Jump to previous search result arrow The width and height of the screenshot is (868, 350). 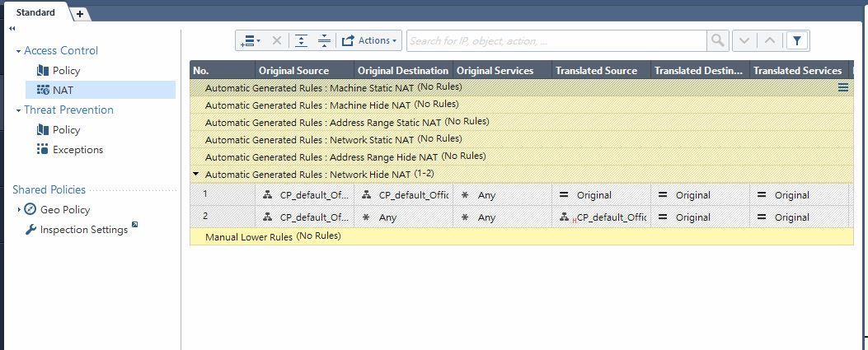pos(769,40)
